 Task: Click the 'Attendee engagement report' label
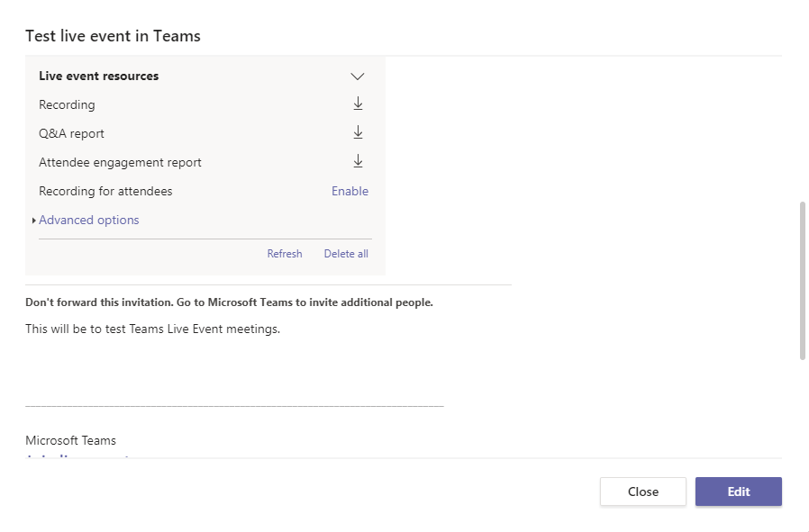120,162
